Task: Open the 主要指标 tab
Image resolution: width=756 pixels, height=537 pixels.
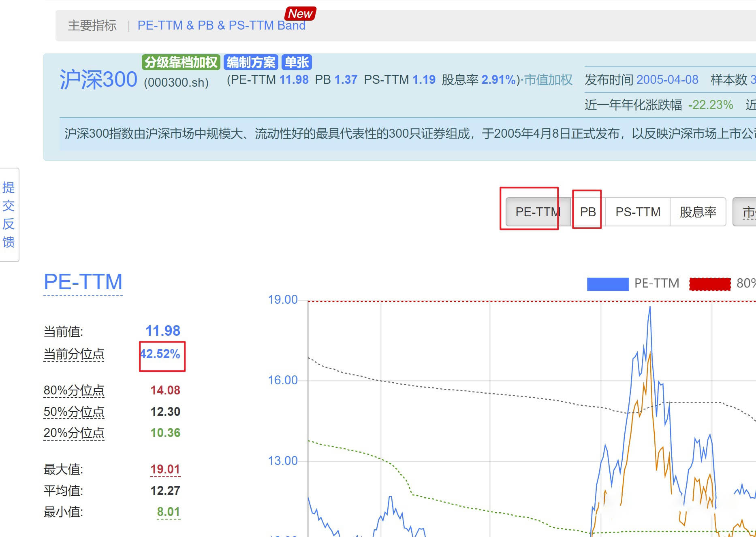Action: (92, 26)
